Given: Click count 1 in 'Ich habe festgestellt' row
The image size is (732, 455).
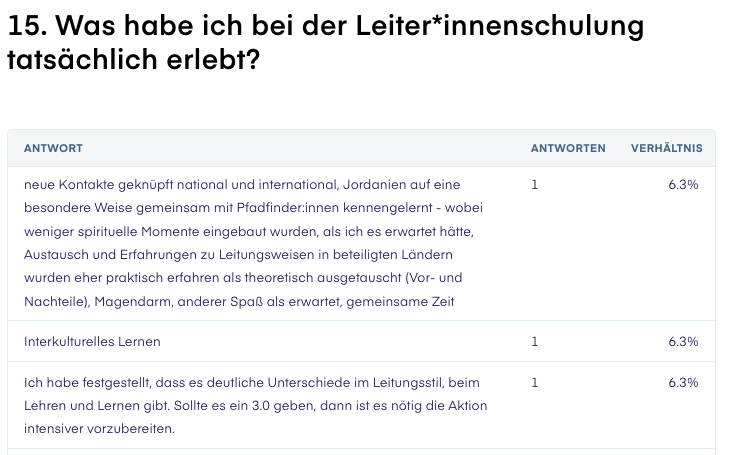Looking at the screenshot, I should (535, 383).
